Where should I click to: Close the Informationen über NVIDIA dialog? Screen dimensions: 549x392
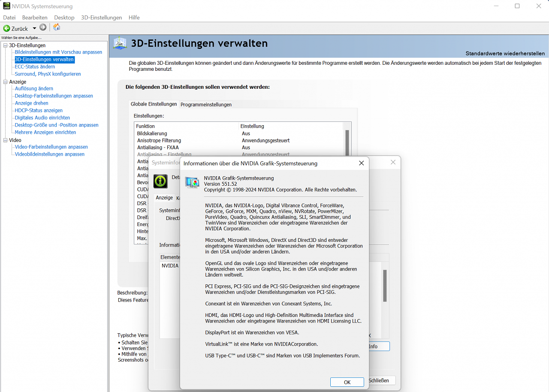[x=361, y=163]
